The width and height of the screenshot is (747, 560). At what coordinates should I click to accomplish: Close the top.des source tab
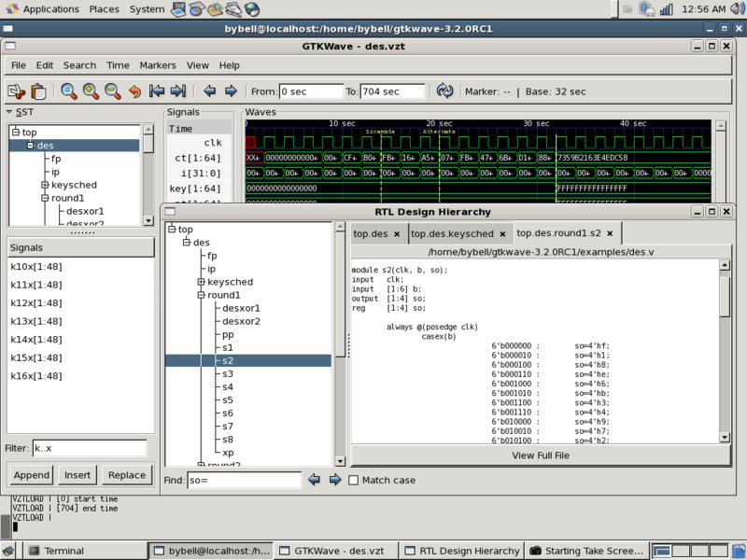click(396, 234)
